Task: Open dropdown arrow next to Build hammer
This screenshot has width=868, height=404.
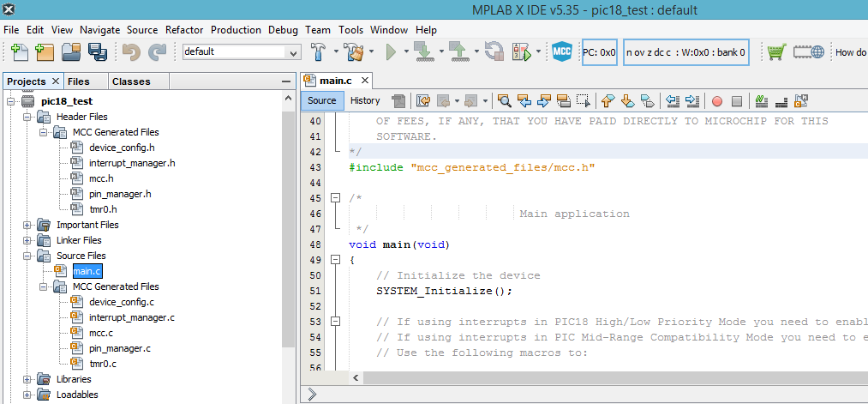Action: point(336,51)
